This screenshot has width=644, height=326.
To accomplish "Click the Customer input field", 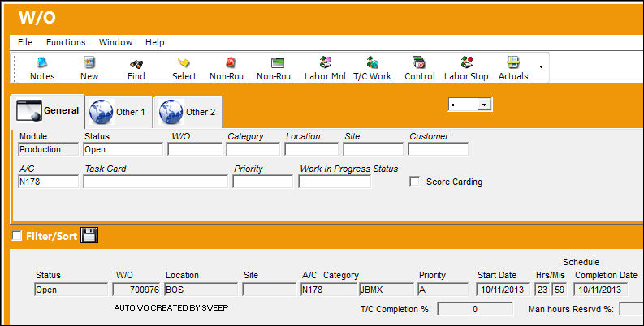I will (x=439, y=149).
